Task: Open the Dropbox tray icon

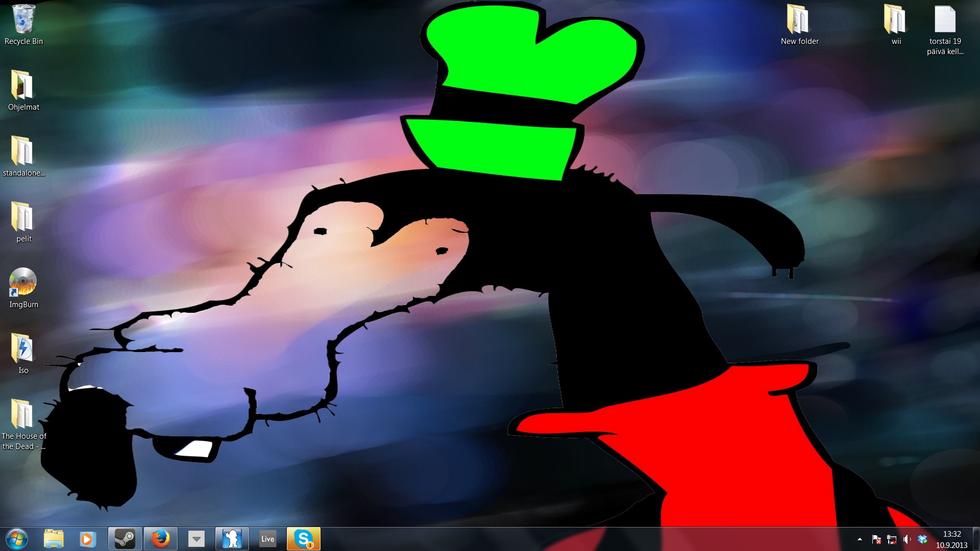Action: (x=922, y=539)
